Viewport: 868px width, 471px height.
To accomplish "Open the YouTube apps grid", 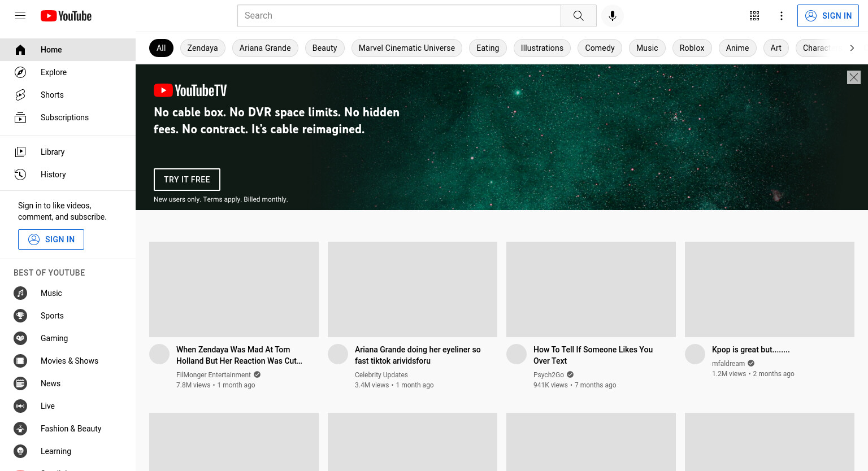I will coord(754,16).
